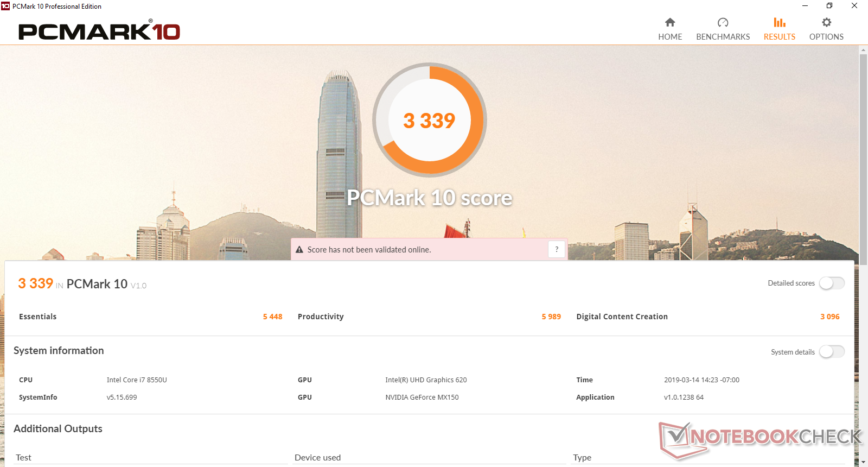The image size is (868, 467).
Task: Click the PCMark 10 logo
Action: coord(99,30)
